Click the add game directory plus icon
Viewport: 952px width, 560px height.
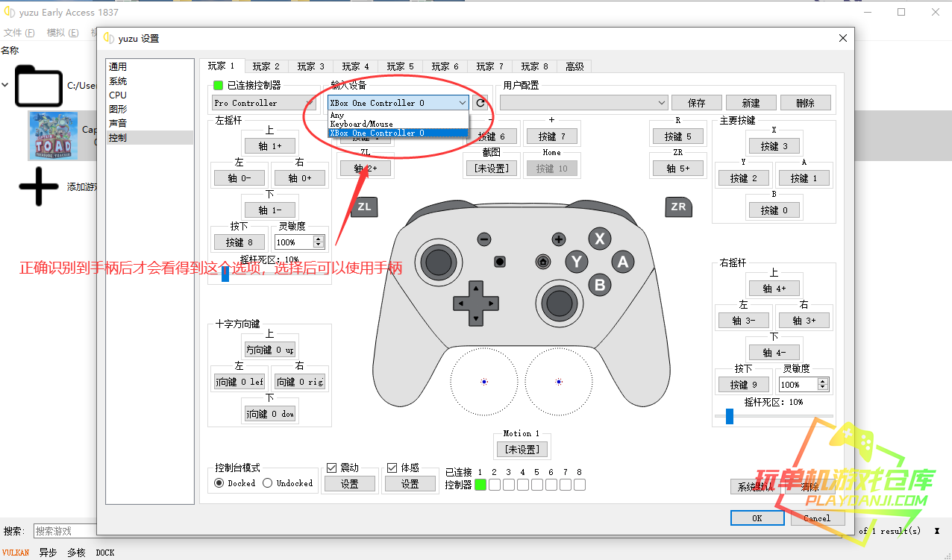pos(38,186)
